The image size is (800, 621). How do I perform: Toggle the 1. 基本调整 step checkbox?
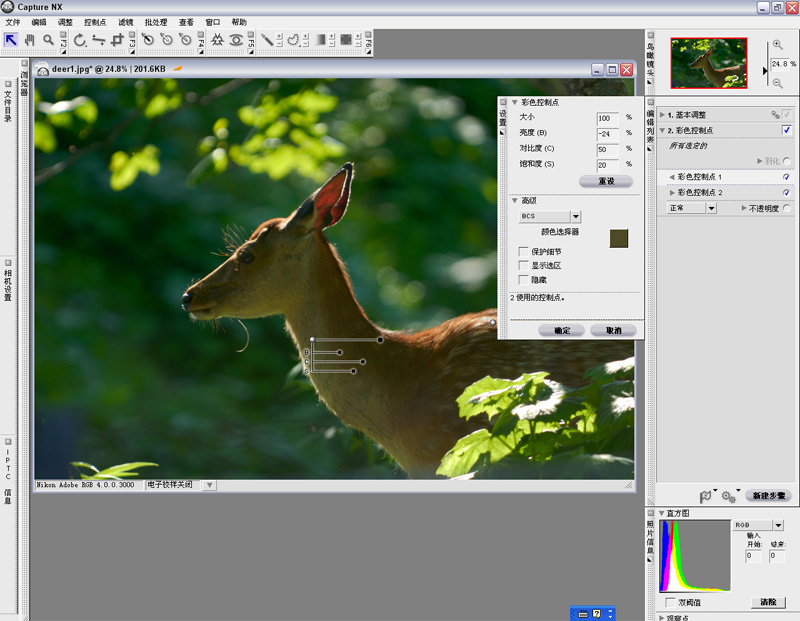[786, 114]
